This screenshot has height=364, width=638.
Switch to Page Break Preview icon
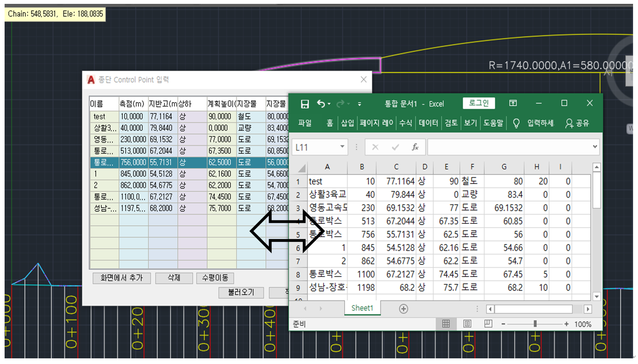coord(488,324)
